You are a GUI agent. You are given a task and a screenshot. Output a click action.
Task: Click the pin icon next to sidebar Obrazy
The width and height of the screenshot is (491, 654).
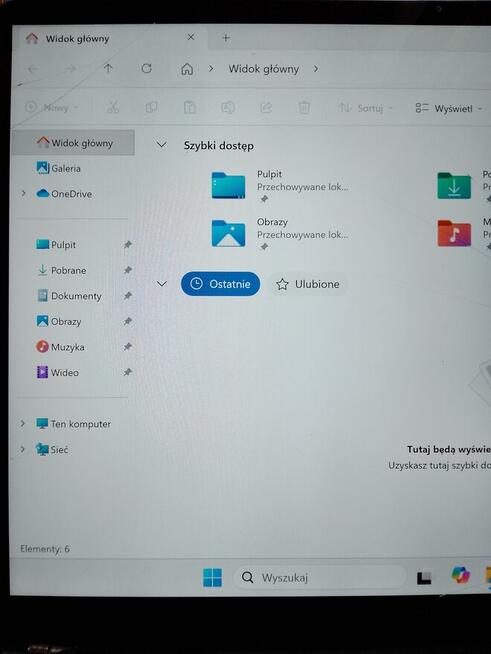tap(128, 321)
